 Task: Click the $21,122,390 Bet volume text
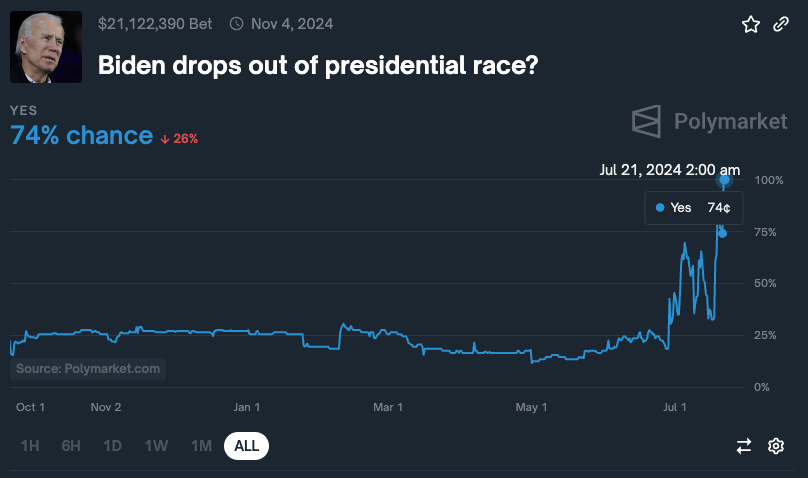point(157,23)
